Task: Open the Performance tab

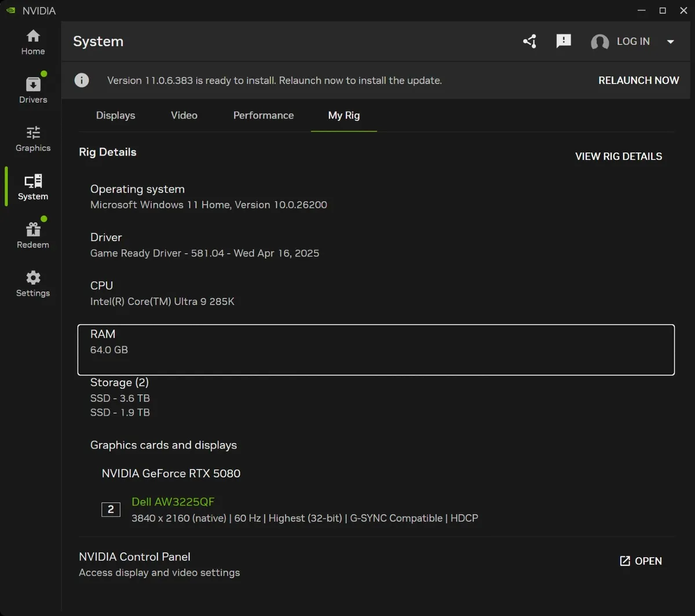Action: (x=264, y=115)
